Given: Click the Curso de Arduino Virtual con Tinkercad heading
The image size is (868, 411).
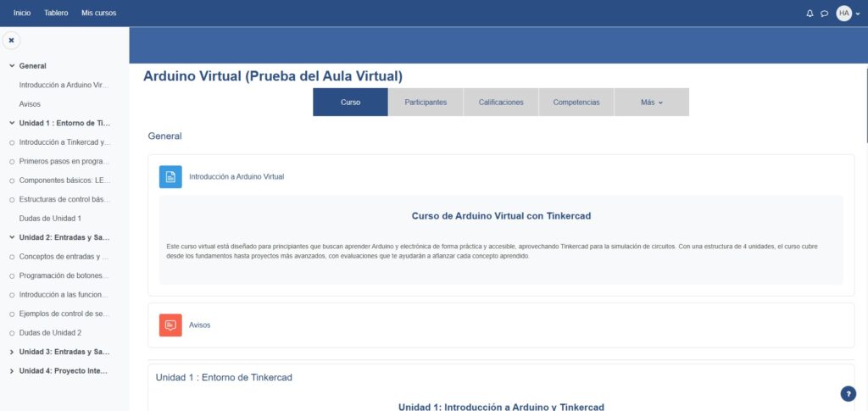Looking at the screenshot, I should [501, 216].
